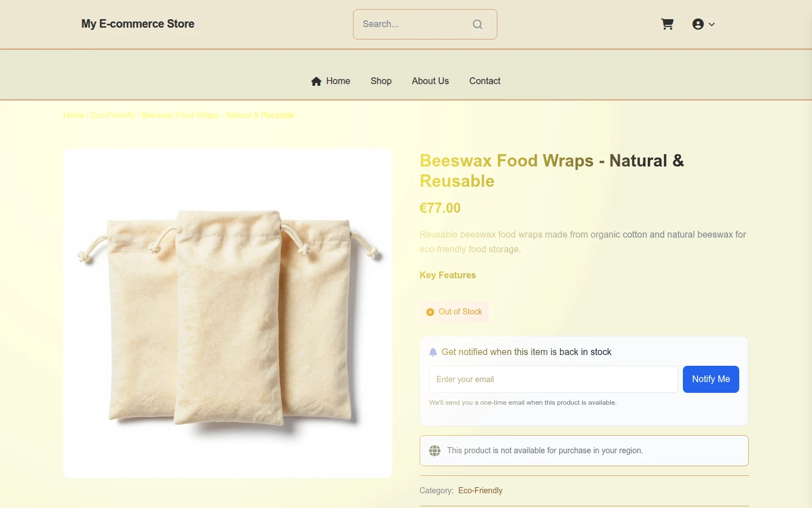Open the shopping cart
812x508 pixels.
[667, 24]
